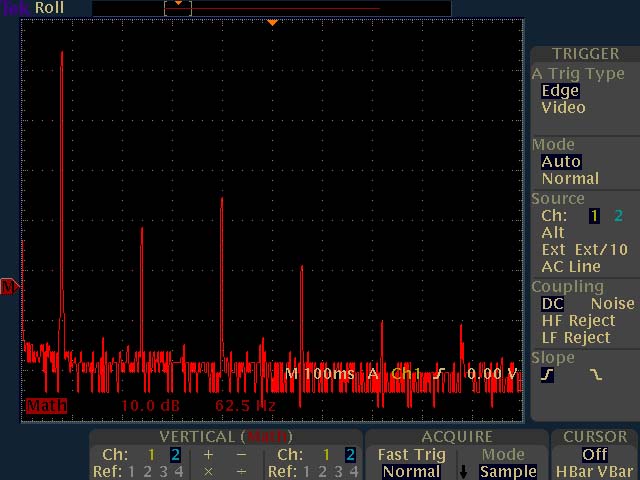Screen dimensions: 640x480
Task: Turn cursors Off in Cursor panel
Action: tap(595, 455)
